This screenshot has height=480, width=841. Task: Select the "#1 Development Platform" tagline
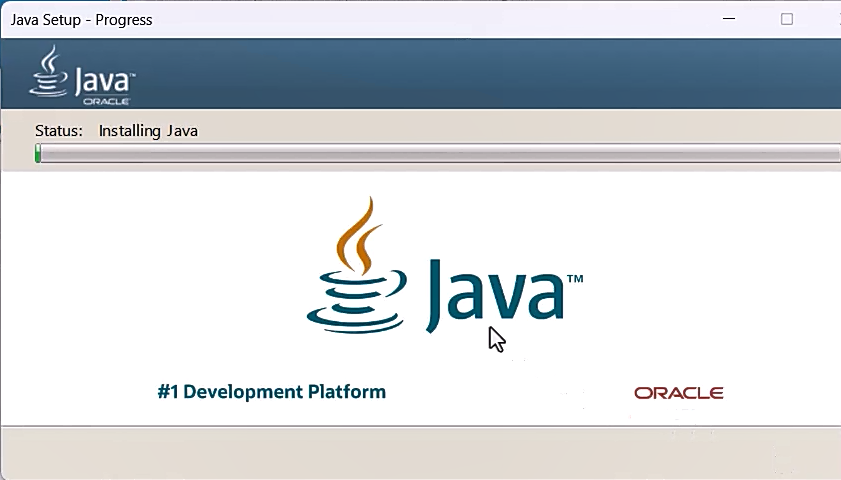coord(271,392)
